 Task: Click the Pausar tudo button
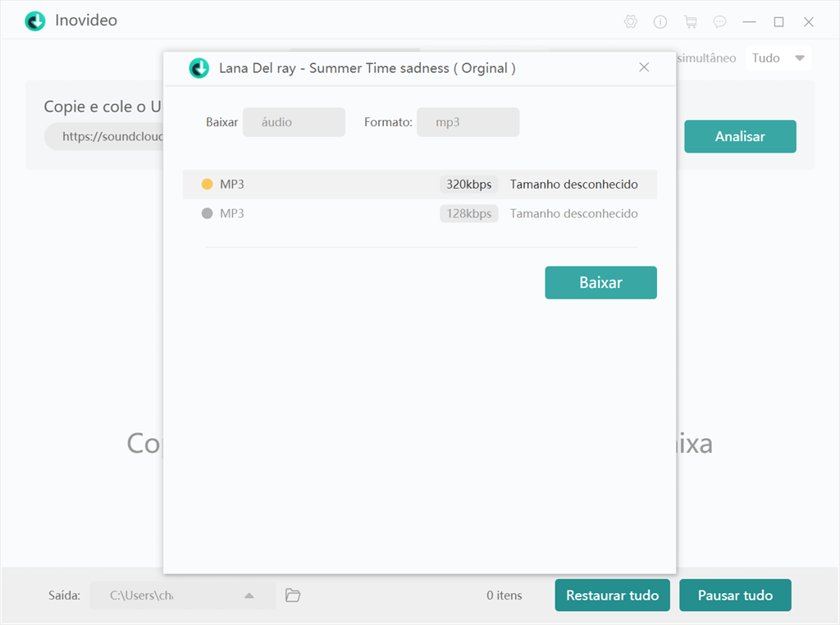tap(735, 595)
